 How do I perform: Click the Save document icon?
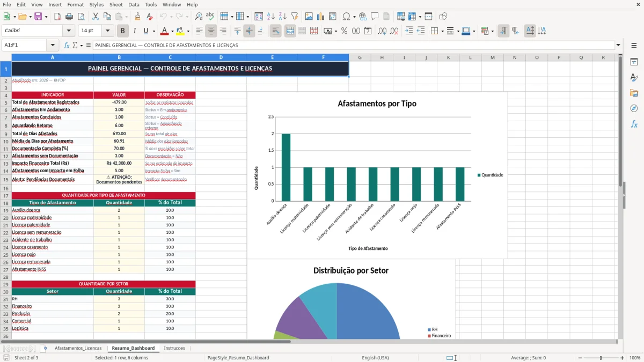tap(38, 17)
